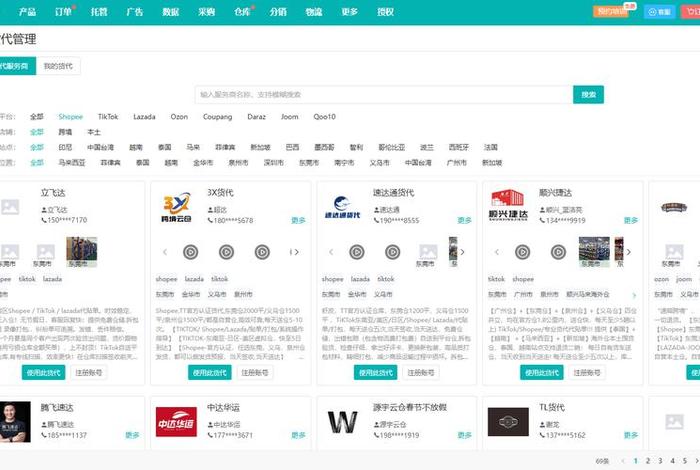Play the first video in the 3X货代 card
This screenshot has width=700, height=470.
tap(191, 252)
